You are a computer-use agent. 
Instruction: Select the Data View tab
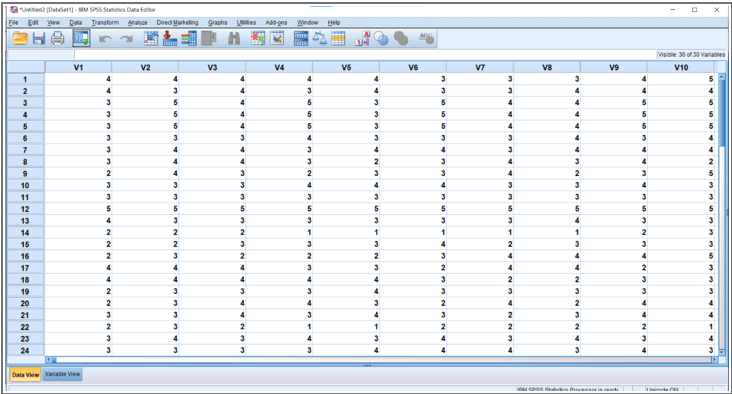26,374
